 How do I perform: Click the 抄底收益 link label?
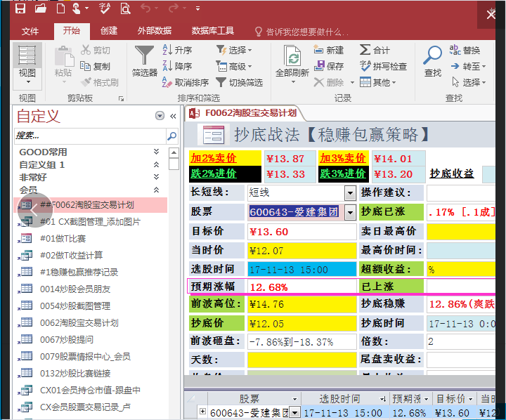click(x=452, y=174)
